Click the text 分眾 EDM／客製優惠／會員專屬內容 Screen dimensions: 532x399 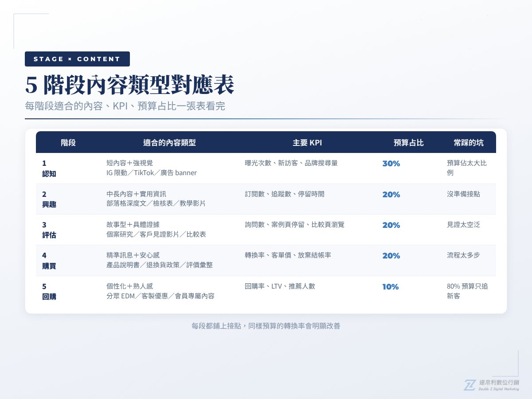pos(160,296)
